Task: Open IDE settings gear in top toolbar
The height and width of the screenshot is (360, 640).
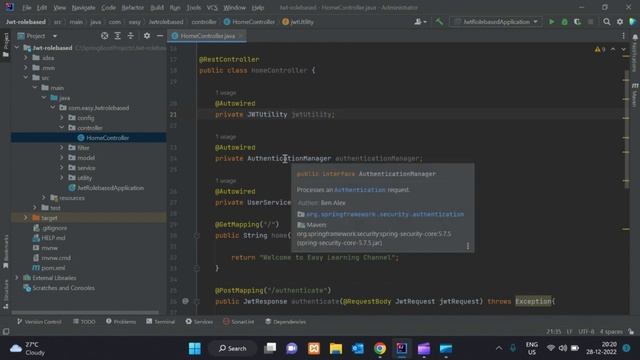Action: (x=620, y=22)
